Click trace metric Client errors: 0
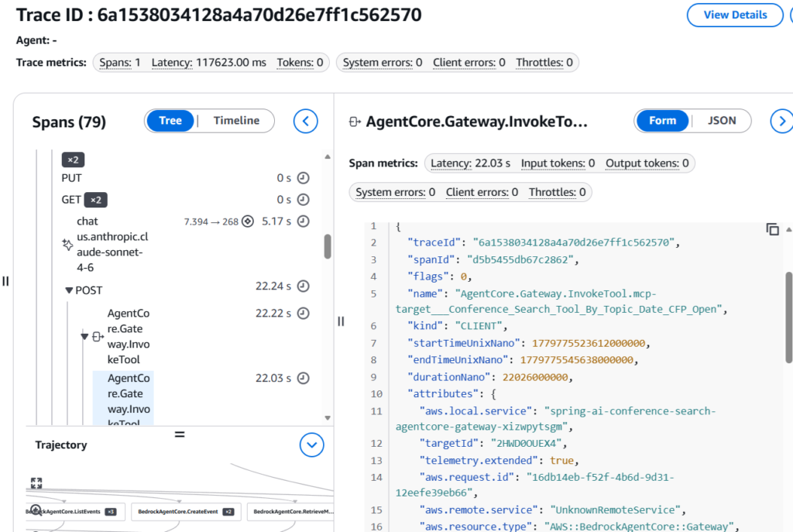The width and height of the screenshot is (793, 532). 469,63
